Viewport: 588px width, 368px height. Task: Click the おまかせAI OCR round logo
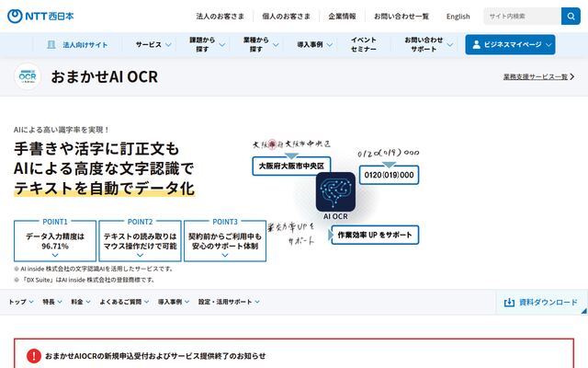(x=28, y=76)
